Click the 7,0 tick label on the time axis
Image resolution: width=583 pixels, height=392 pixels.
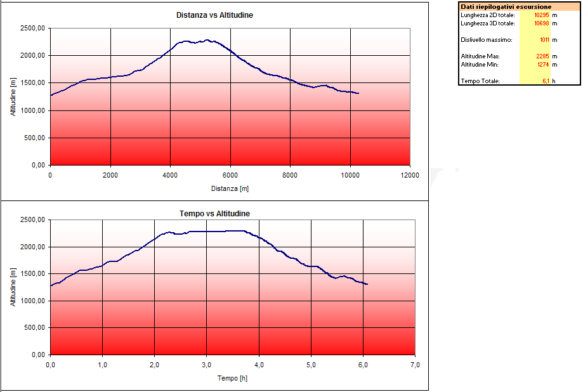click(415, 365)
